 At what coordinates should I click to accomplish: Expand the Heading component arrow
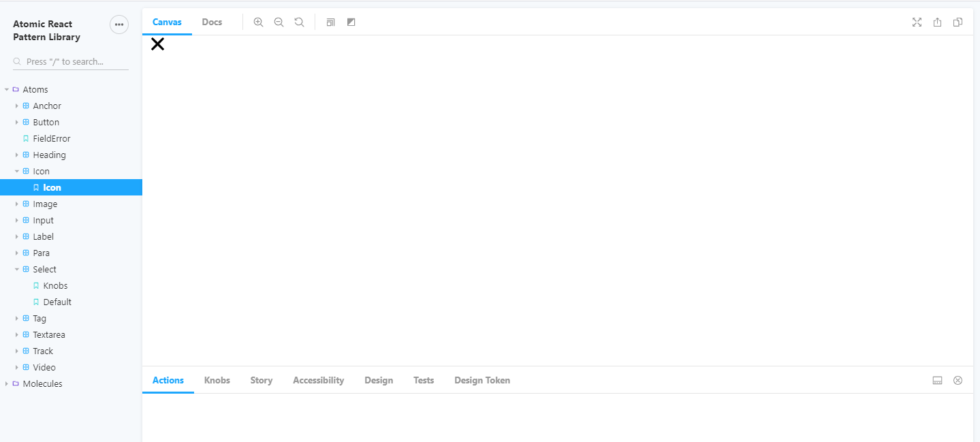coord(17,155)
